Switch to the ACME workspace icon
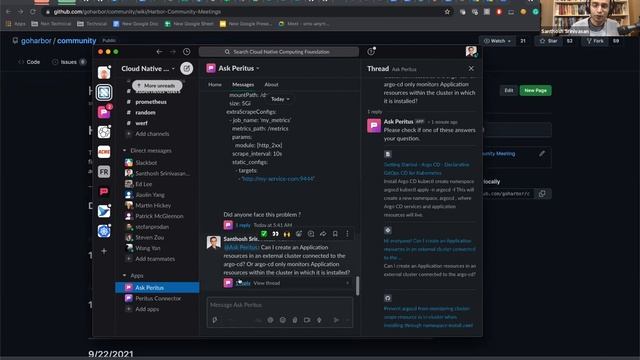The image size is (640, 360). point(104,152)
